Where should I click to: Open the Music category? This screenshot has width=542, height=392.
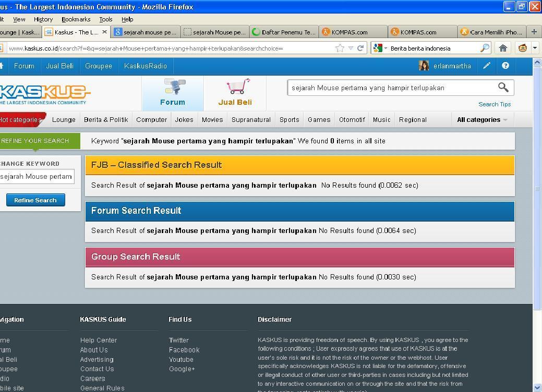(382, 120)
